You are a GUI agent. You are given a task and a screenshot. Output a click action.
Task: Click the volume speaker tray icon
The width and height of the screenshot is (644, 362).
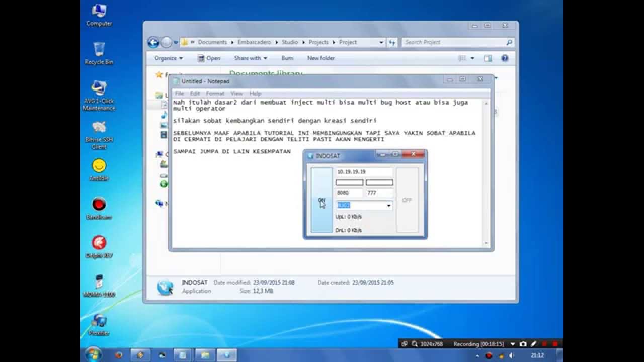[511, 355]
